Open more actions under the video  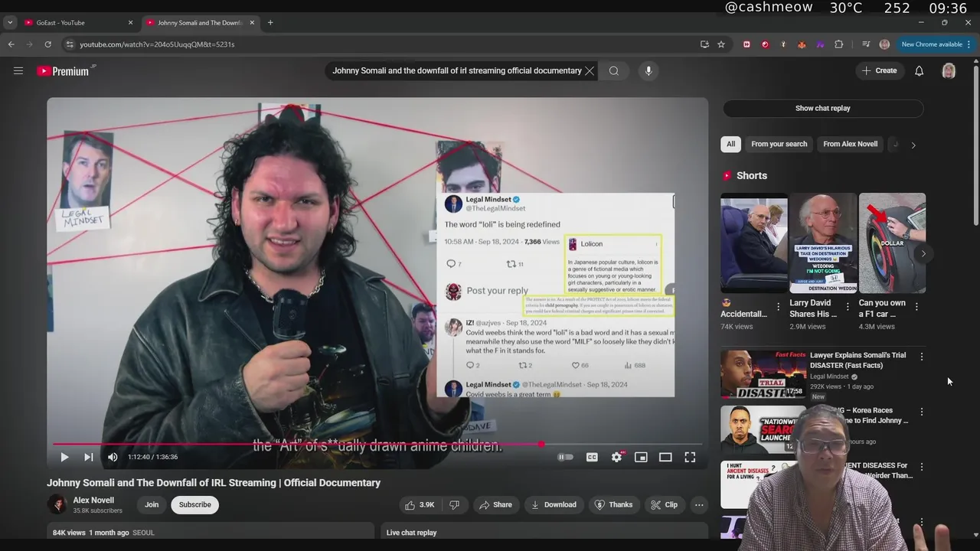pos(699,504)
